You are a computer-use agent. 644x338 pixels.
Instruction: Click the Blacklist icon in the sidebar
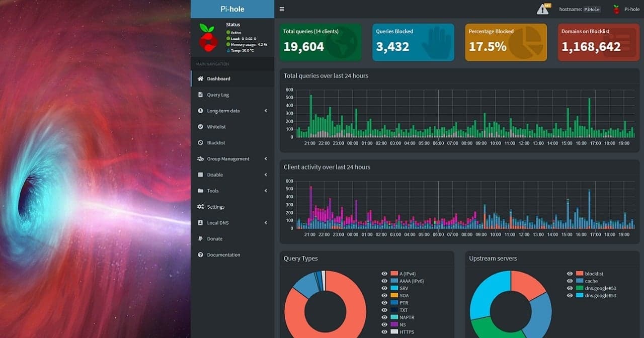[201, 142]
